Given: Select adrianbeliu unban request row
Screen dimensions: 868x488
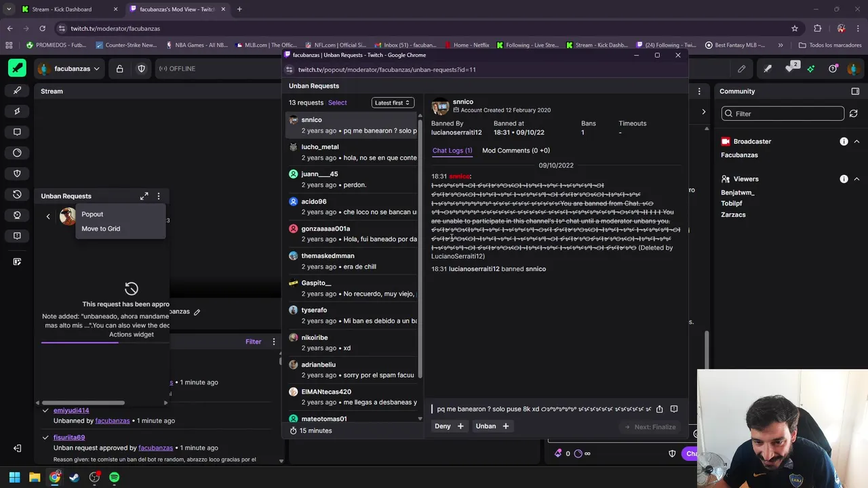Looking at the screenshot, I should (352, 369).
